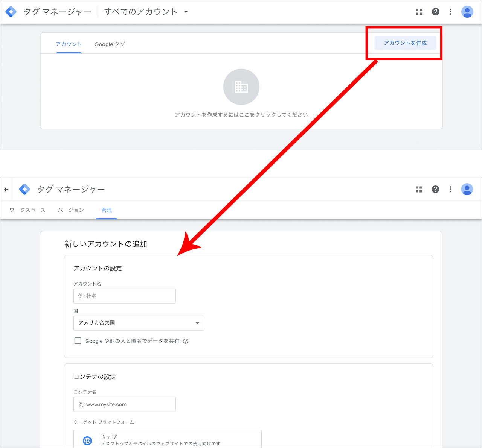Viewport: 482px width, 448px height.
Task: Click the back arrow next to Tag Manager
Action: (6, 189)
